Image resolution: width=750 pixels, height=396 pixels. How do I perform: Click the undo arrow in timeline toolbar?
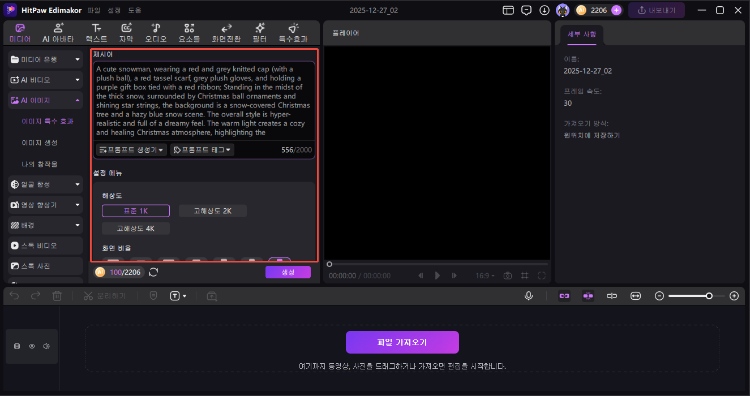point(14,296)
